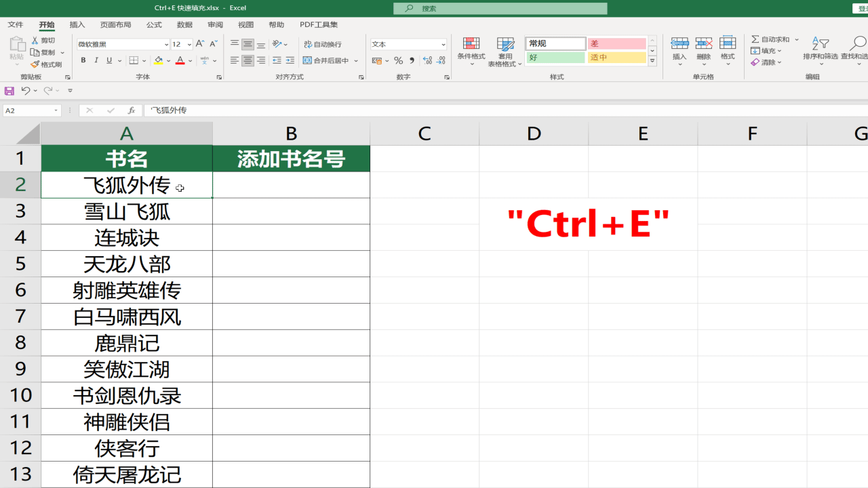Set bottom vertical alignment
This screenshot has width=868, height=488.
[261, 44]
